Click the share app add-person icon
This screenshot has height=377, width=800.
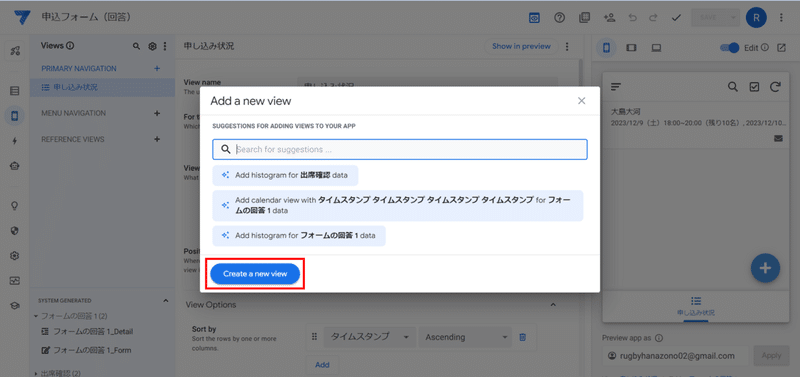click(x=609, y=17)
